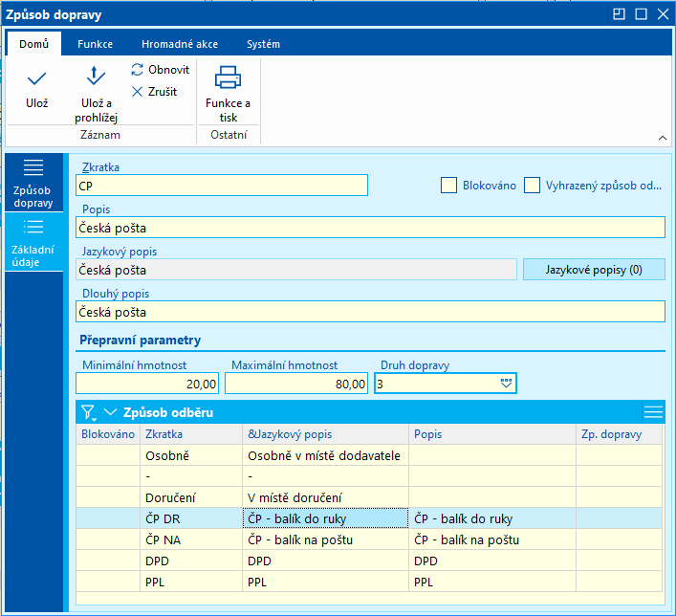Open the grid hamburger menu icon
Image resolution: width=676 pixels, height=616 pixels.
(653, 412)
